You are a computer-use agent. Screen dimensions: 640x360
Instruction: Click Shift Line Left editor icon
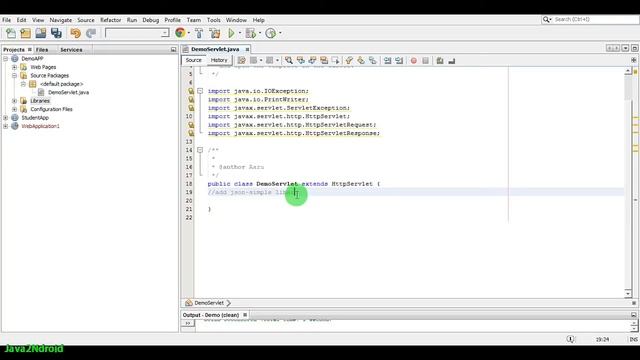coord(387,60)
